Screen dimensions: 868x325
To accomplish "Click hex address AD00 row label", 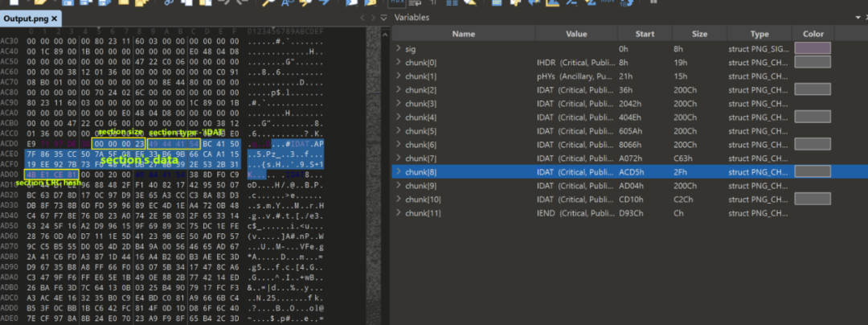I will [x=10, y=174].
